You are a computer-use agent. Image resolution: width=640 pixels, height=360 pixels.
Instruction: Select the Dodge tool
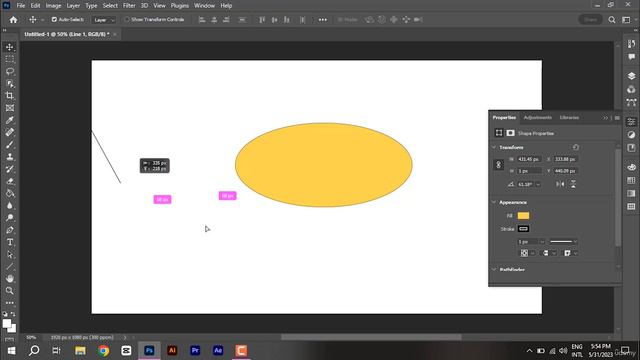pos(9,218)
